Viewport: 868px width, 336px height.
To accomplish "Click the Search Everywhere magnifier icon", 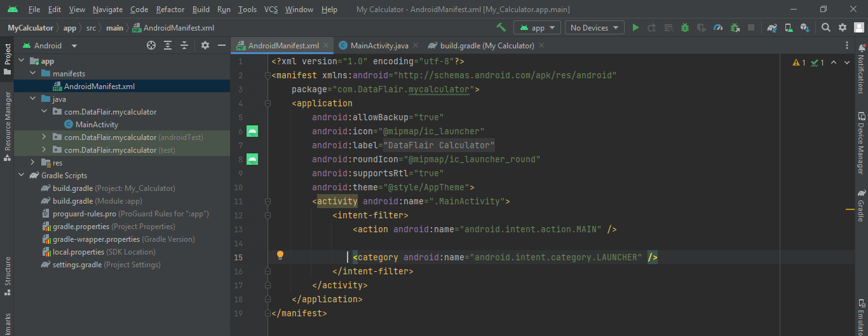I will click(826, 27).
